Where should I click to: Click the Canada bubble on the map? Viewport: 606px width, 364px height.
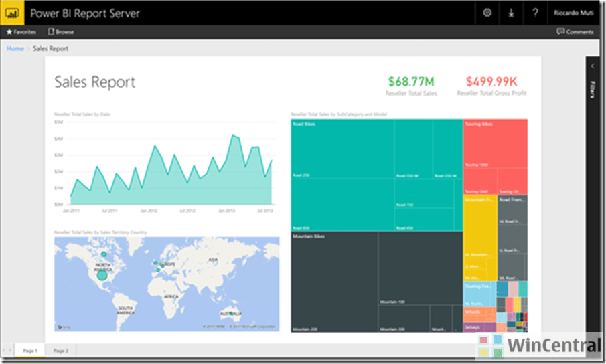point(104,254)
